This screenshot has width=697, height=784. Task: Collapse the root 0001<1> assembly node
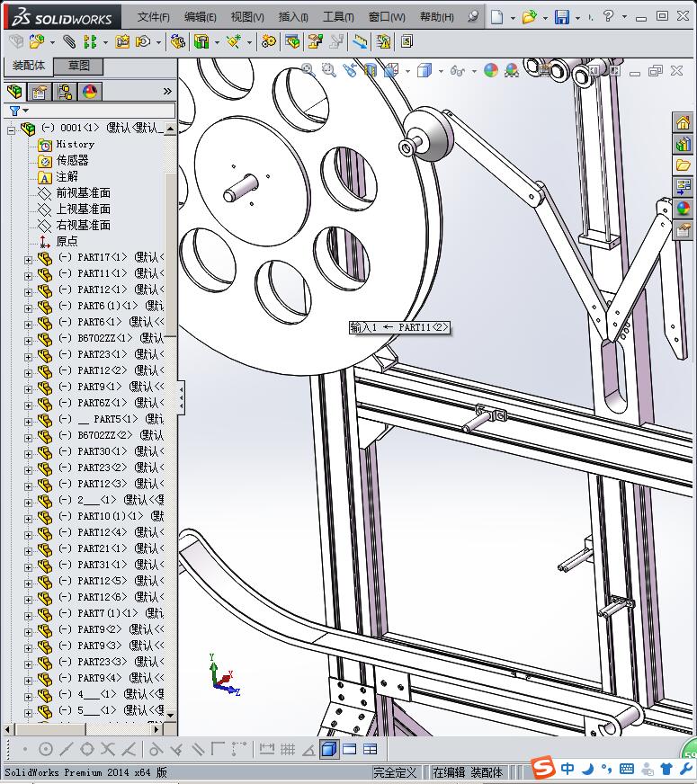pos(12,129)
